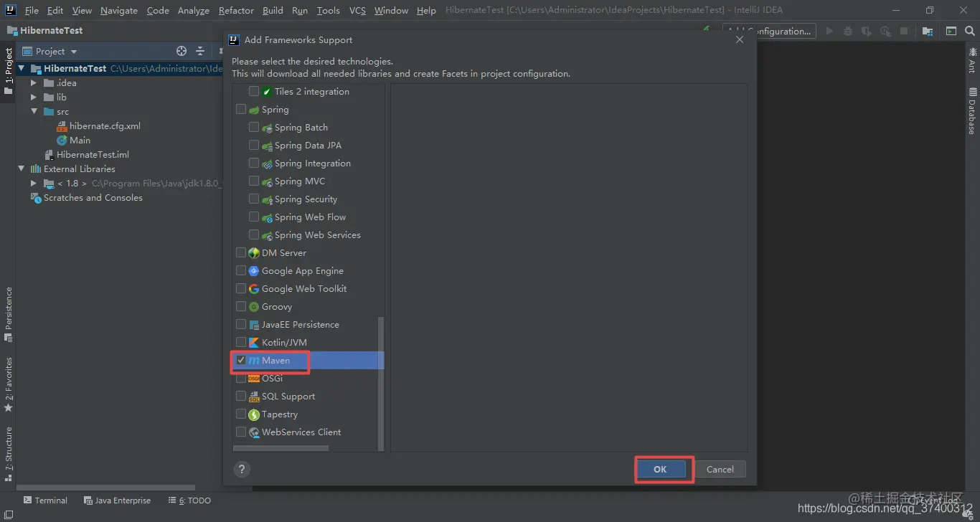Open the Ant tool window strip
980x522 pixels.
click(972, 60)
